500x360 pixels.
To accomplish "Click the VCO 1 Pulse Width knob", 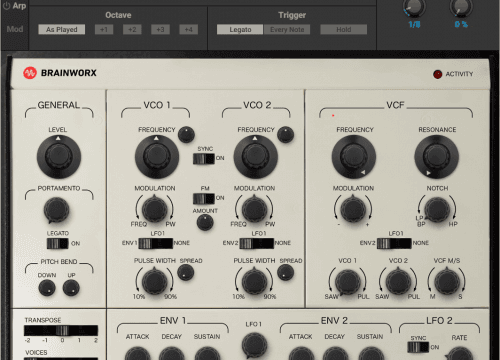I will pyautogui.click(x=154, y=282).
